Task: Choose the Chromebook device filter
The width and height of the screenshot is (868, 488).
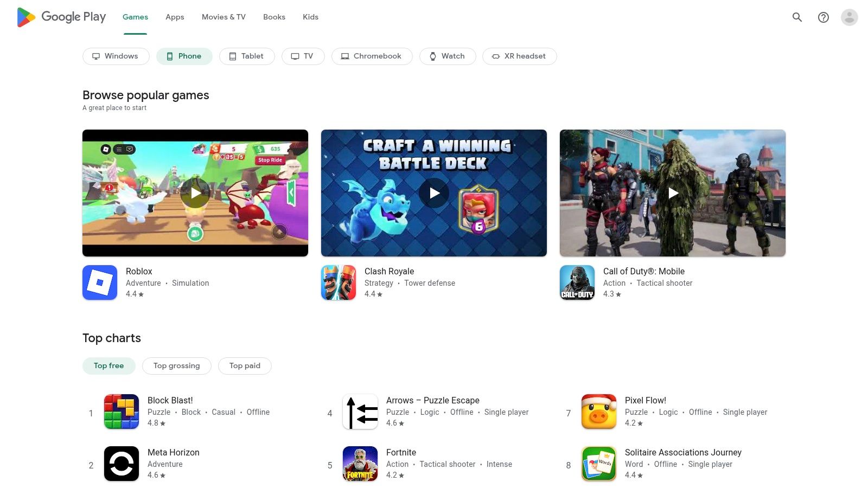Action: pos(372,56)
